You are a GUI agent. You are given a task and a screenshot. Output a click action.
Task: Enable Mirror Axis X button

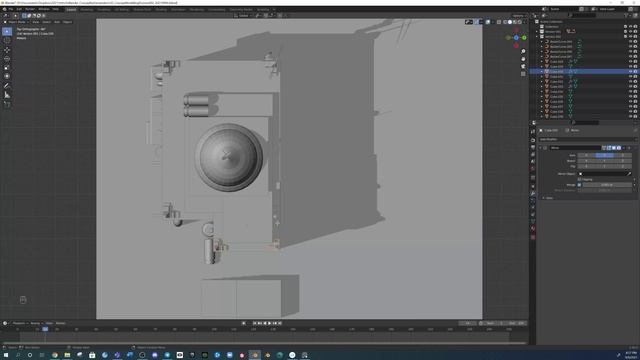click(586, 156)
